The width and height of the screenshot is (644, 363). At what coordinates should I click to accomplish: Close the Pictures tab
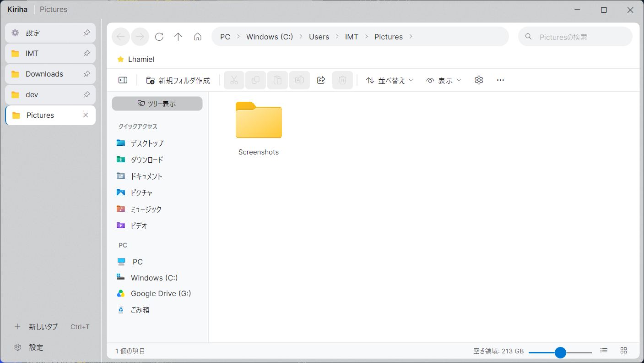(86, 115)
